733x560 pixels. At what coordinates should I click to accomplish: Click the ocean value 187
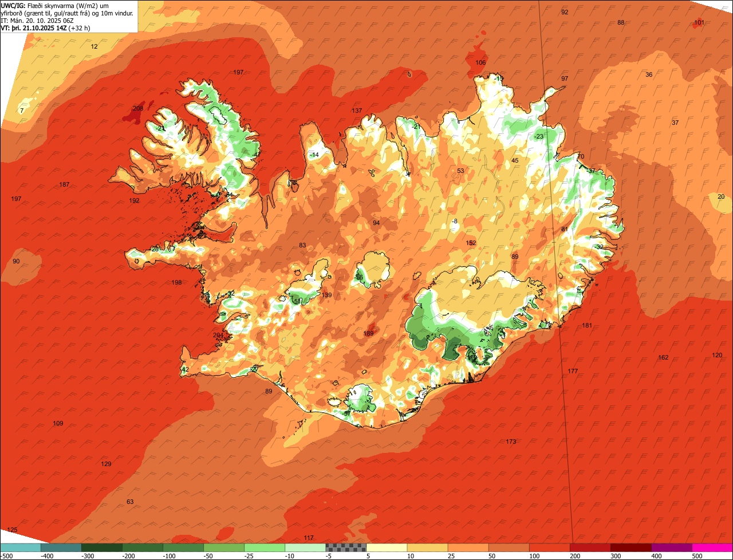64,184
